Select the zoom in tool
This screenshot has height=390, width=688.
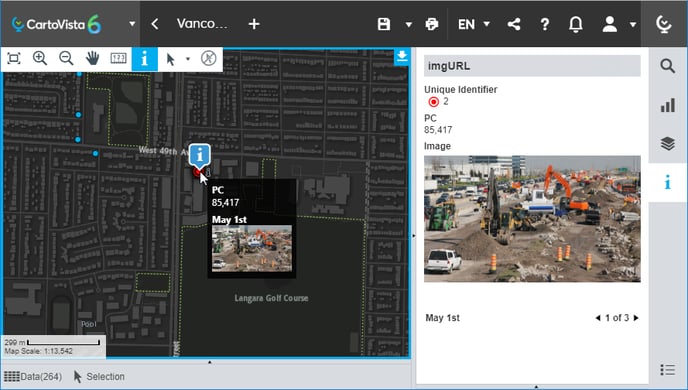pos(40,58)
